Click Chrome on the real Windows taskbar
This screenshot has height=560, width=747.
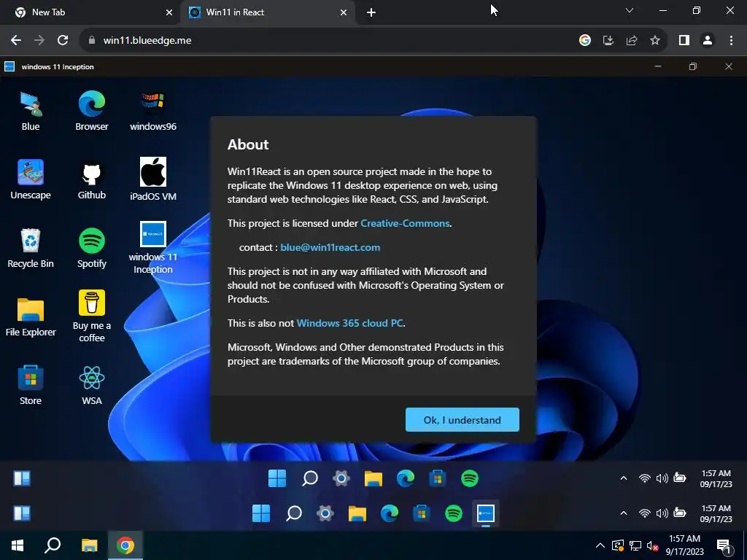tap(125, 545)
